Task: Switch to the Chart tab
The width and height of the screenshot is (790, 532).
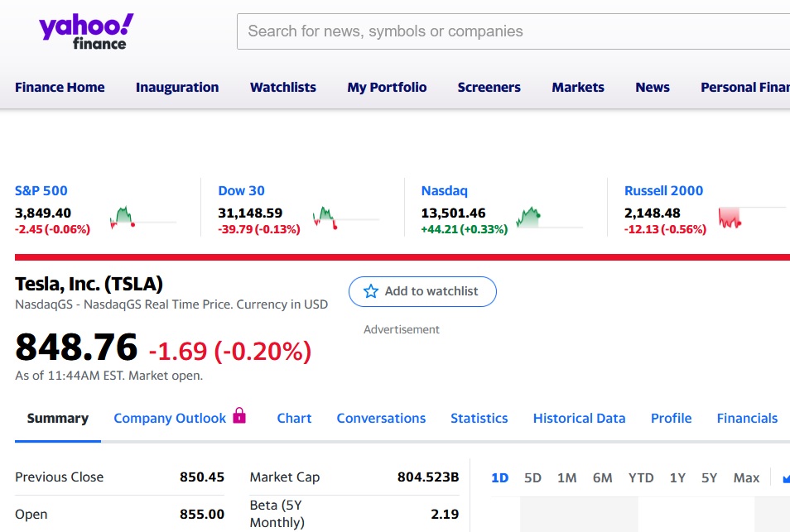Action: [x=294, y=419]
